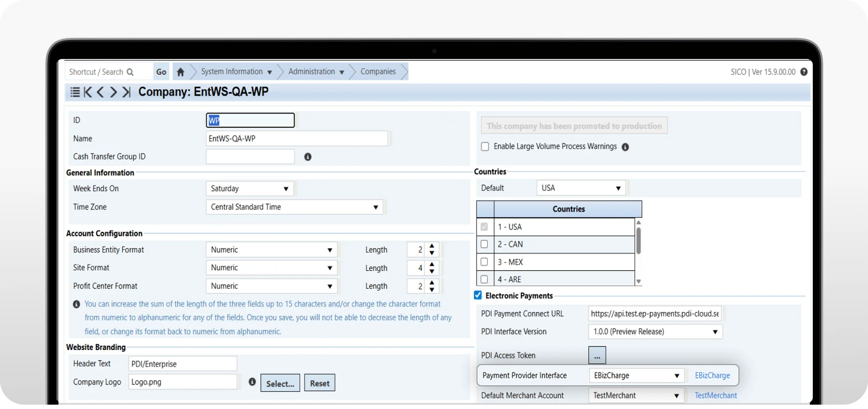The image size is (868, 409).
Task: Check the 3 - MEX country checkbox
Action: tap(484, 262)
